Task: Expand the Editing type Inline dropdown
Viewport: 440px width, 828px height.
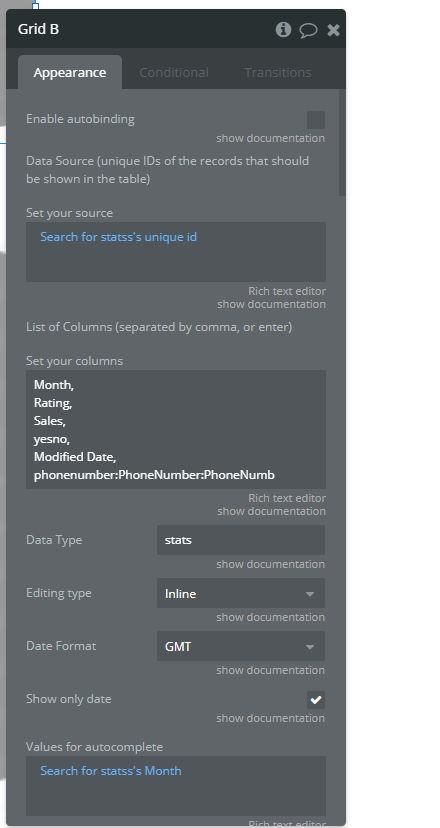Action: [x=241, y=593]
